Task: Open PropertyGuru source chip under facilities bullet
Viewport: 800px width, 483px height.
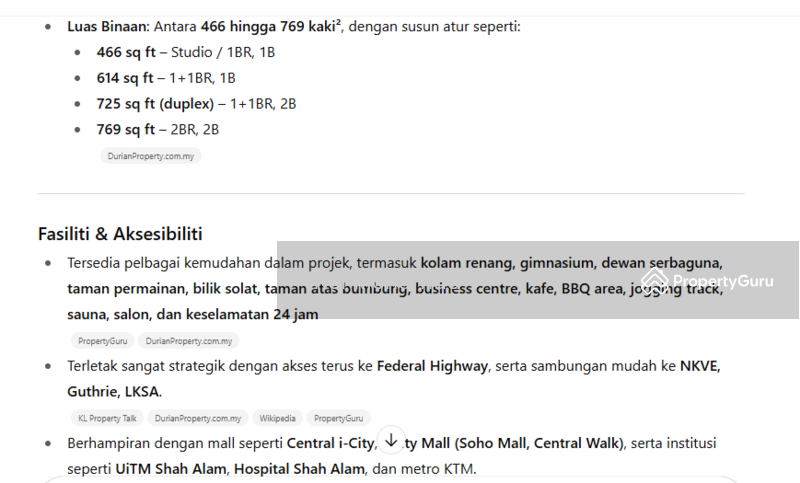Action: 103,341
